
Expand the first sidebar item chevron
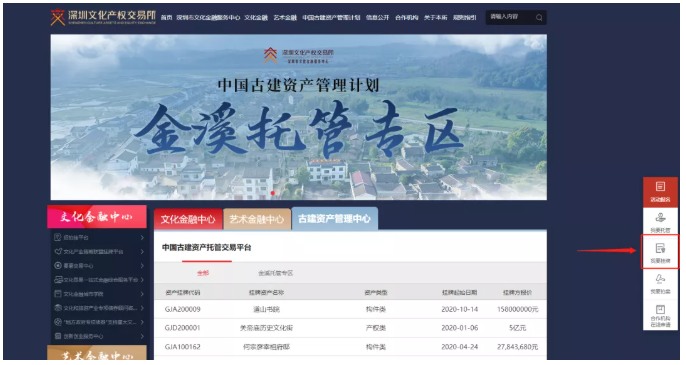(142, 238)
